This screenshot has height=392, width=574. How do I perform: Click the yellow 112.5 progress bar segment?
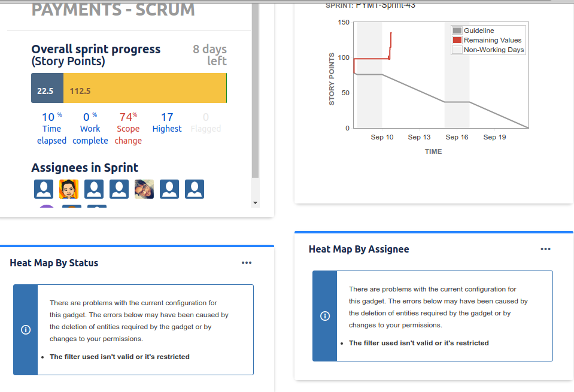coord(145,88)
